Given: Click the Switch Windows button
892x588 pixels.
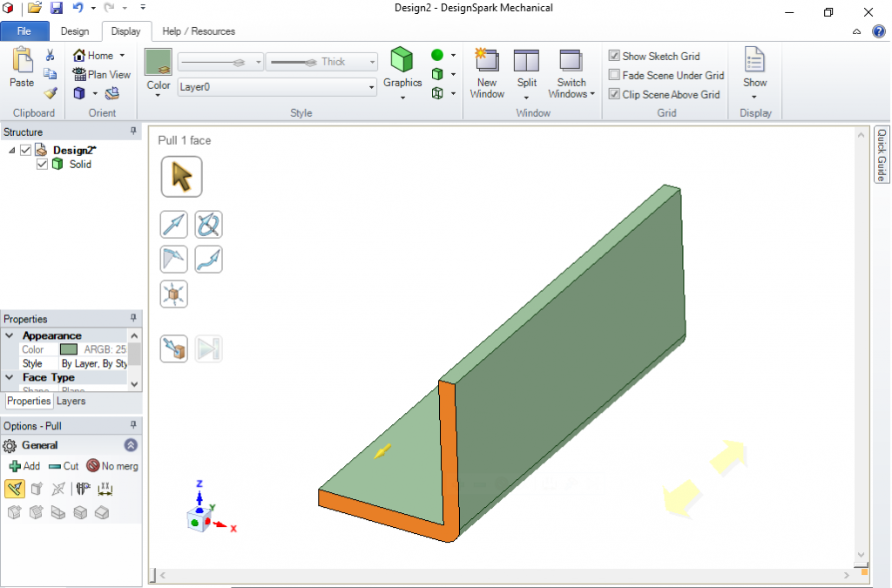Looking at the screenshot, I should (571, 73).
